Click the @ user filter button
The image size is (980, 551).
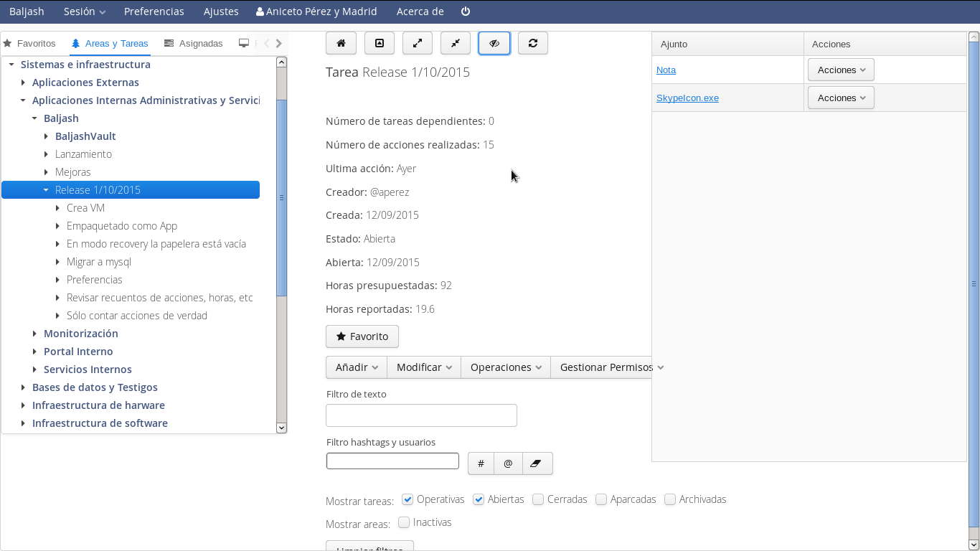pos(508,463)
